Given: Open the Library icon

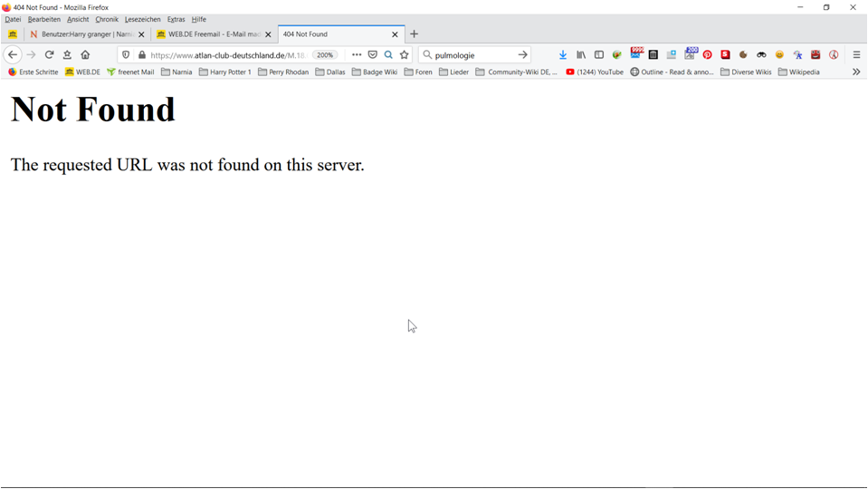Looking at the screenshot, I should click(581, 55).
